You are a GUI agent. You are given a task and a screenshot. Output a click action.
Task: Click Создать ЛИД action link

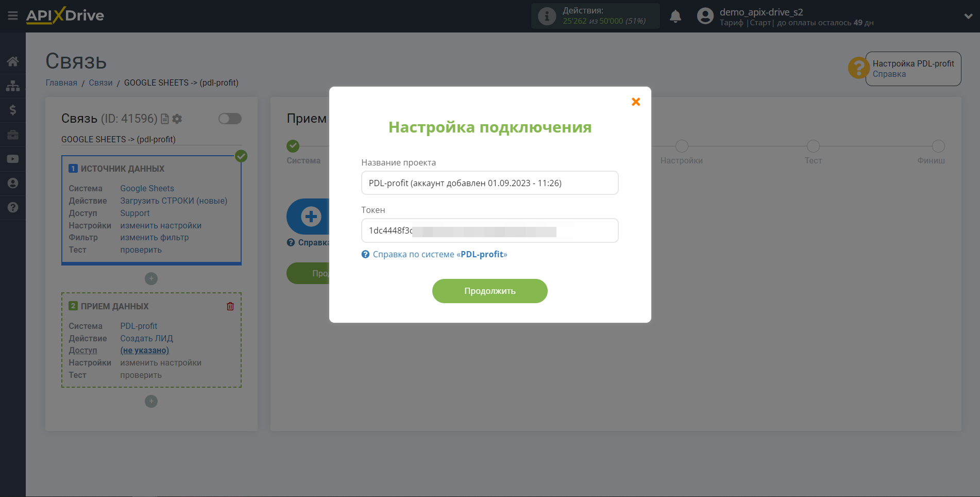[x=146, y=338]
